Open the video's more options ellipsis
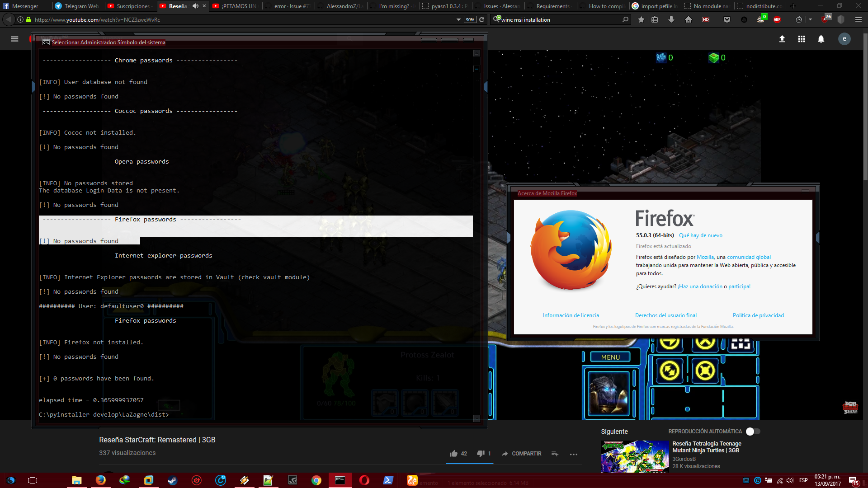 tap(574, 454)
